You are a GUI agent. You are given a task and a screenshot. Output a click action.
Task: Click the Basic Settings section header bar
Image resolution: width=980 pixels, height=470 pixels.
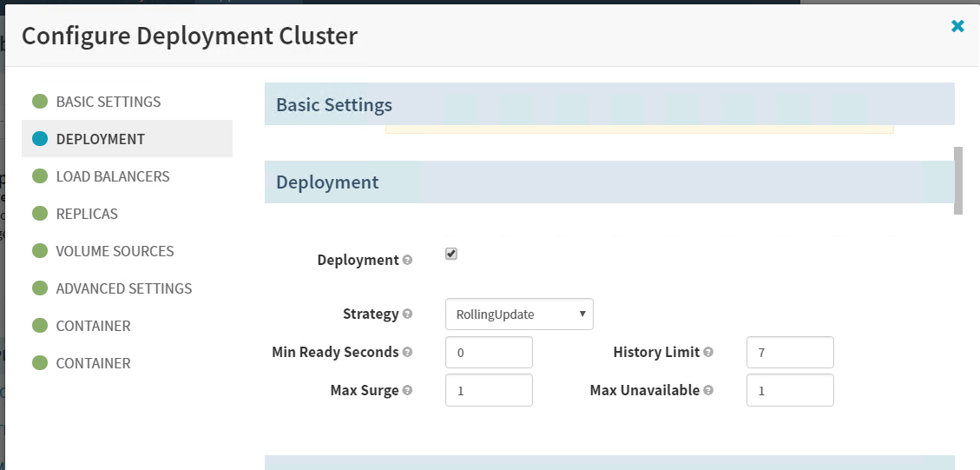click(609, 104)
